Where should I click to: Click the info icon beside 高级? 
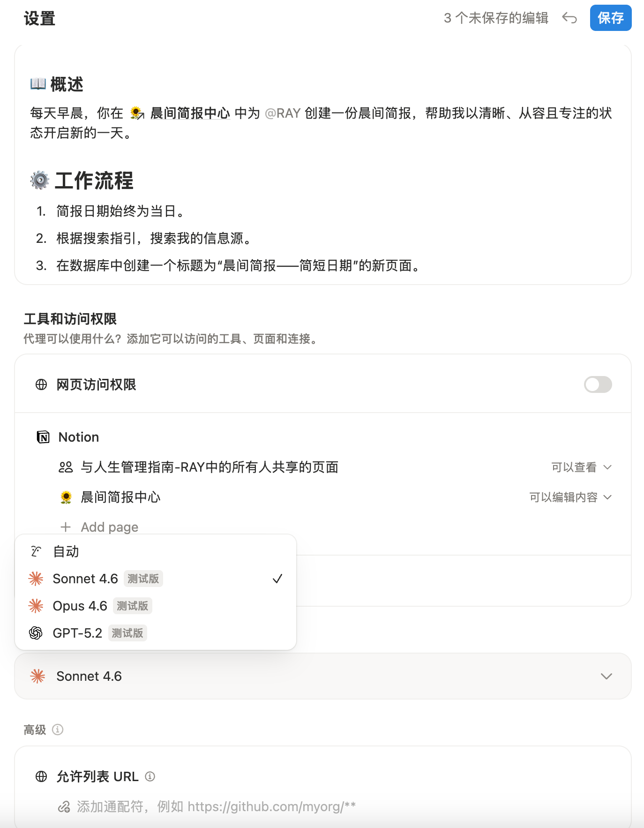(x=58, y=730)
